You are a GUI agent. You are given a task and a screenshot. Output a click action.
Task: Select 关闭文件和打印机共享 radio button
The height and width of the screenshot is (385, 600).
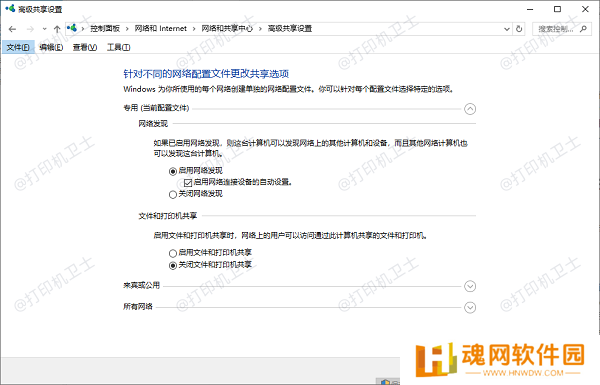coord(173,265)
